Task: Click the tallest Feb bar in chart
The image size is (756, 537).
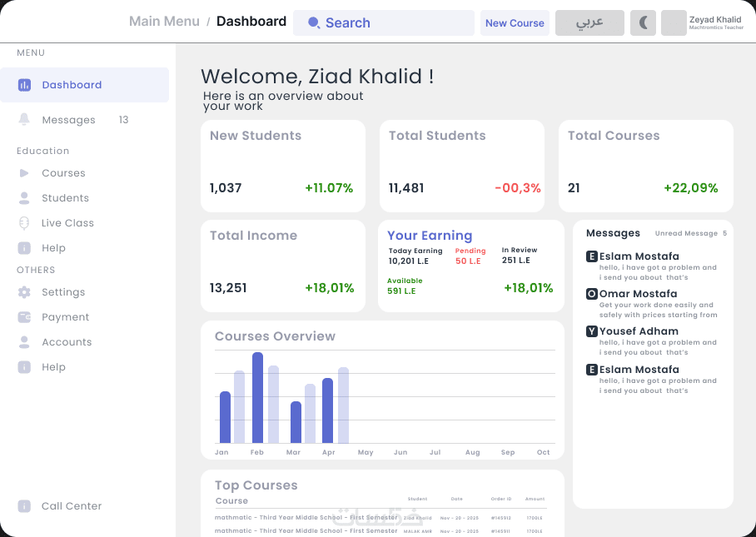Action: [x=257, y=398]
